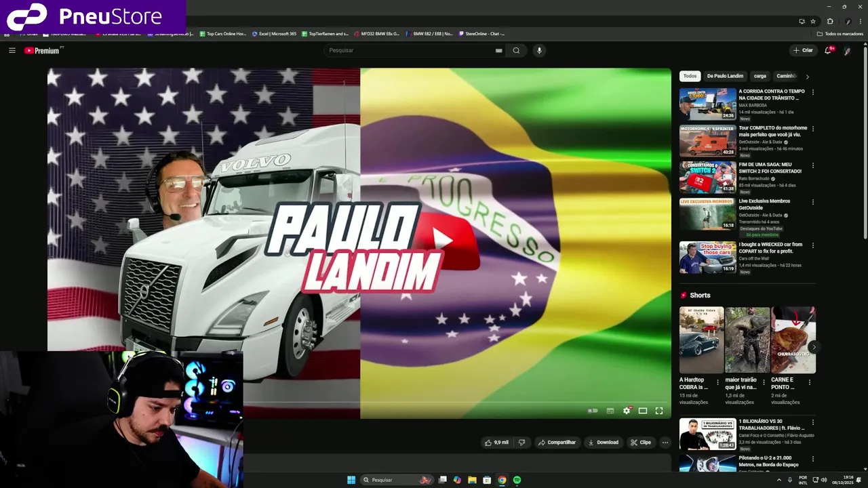Open options for maior trairão short
This screenshot has height=488, width=868.
pyautogui.click(x=764, y=382)
